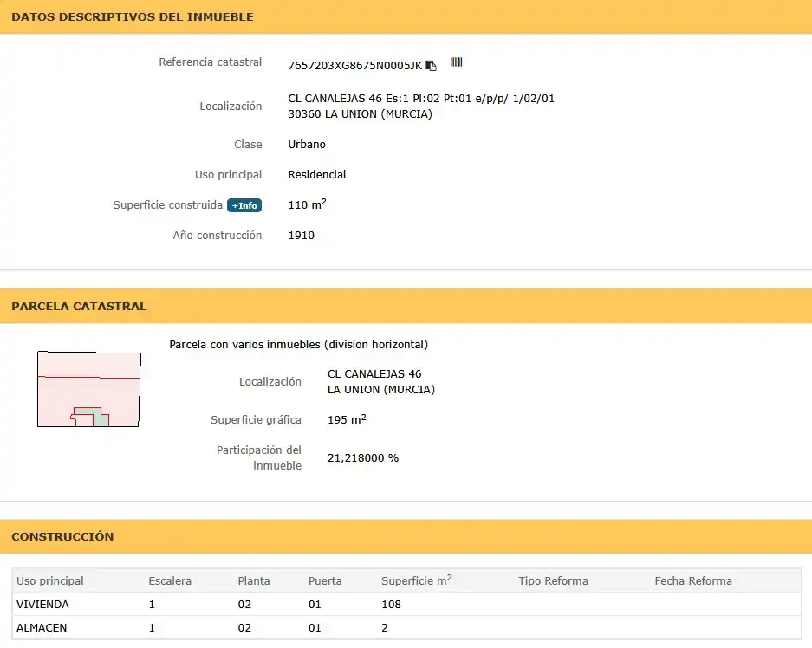Click the 195 m² superficie gráfica value
The height and width of the screenshot is (648, 812).
(347, 419)
